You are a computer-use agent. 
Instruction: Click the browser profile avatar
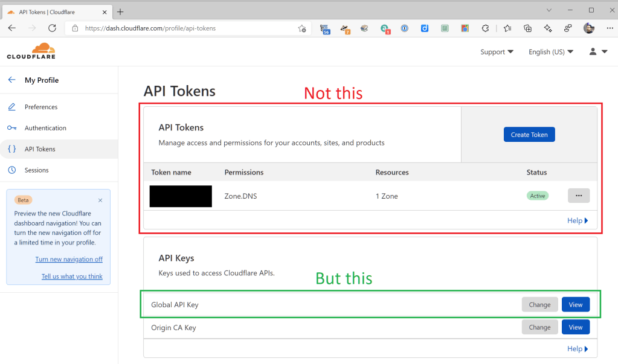(588, 28)
